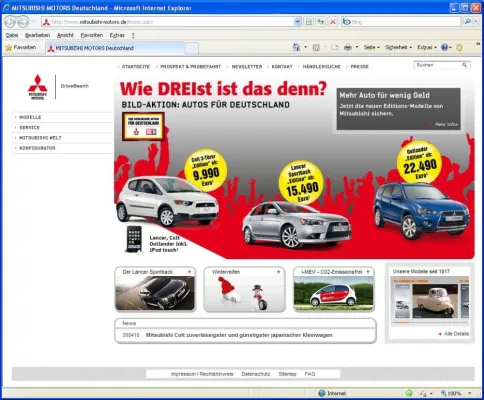Open the Datei menu

[12, 35]
